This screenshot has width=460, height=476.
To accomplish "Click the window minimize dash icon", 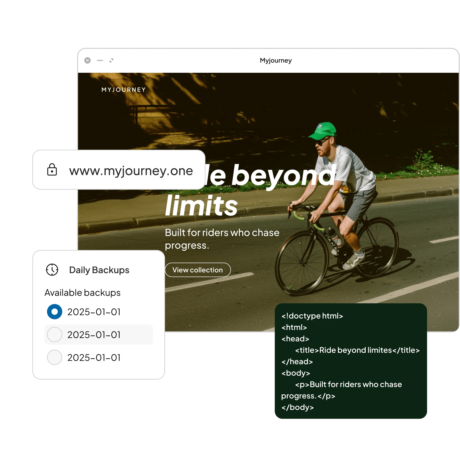I will pos(100,61).
